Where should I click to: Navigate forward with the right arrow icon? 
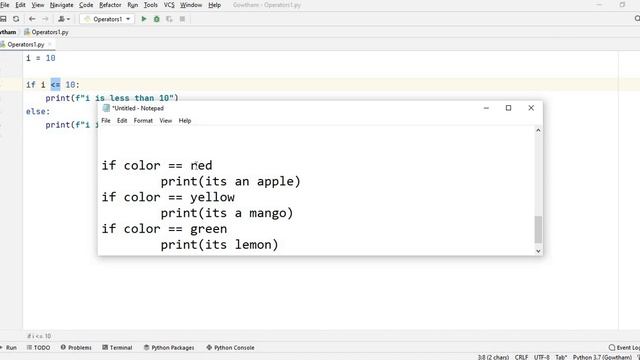(45, 19)
